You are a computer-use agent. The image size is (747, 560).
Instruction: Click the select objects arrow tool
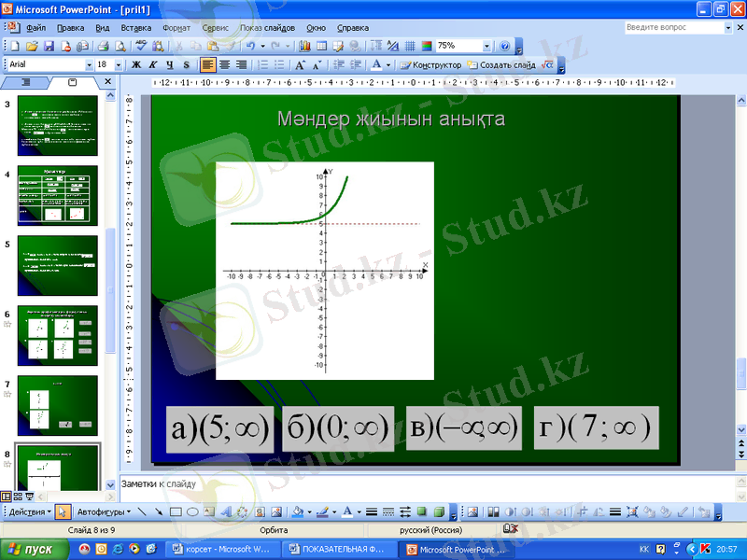(x=62, y=512)
